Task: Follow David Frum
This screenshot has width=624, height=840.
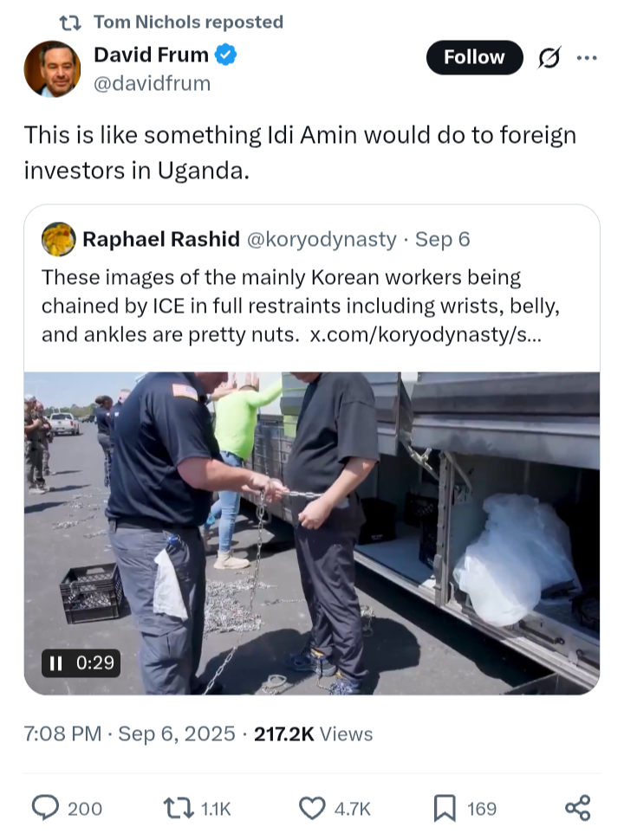Action: coord(474,57)
